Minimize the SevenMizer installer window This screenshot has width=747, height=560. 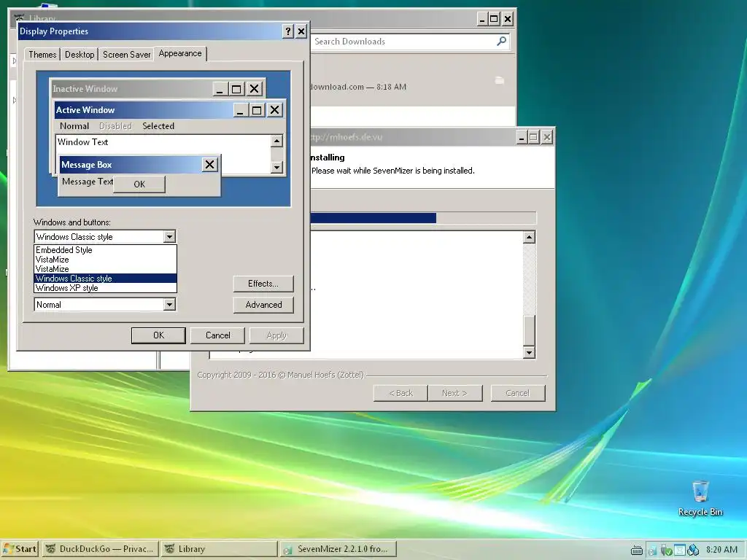pos(522,138)
